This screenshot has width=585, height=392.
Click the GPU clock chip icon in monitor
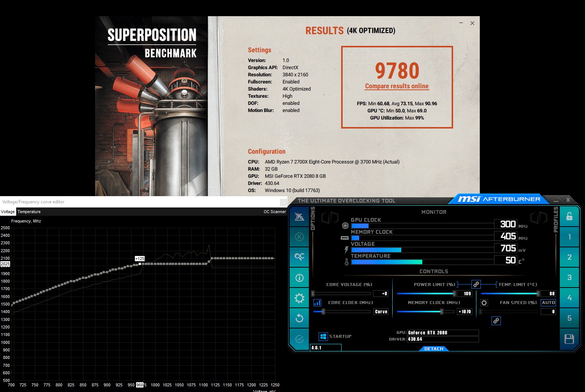(x=345, y=226)
